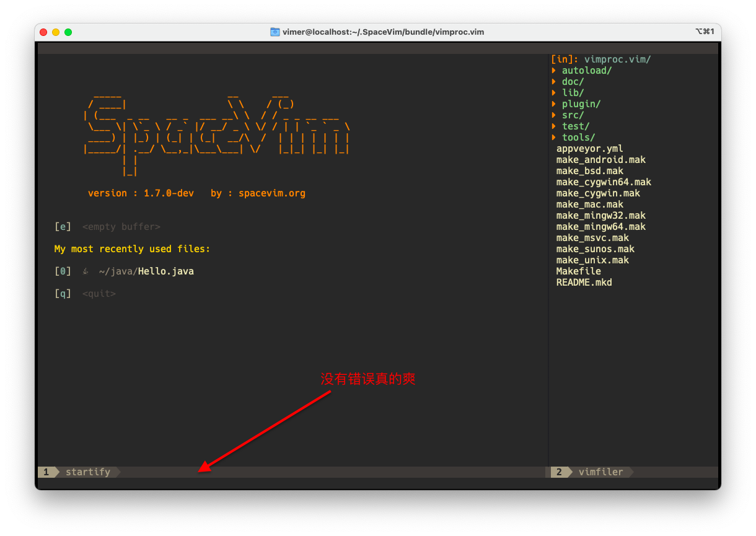
Task: Click the spacevim.org text in version line
Action: pyautogui.click(x=272, y=193)
